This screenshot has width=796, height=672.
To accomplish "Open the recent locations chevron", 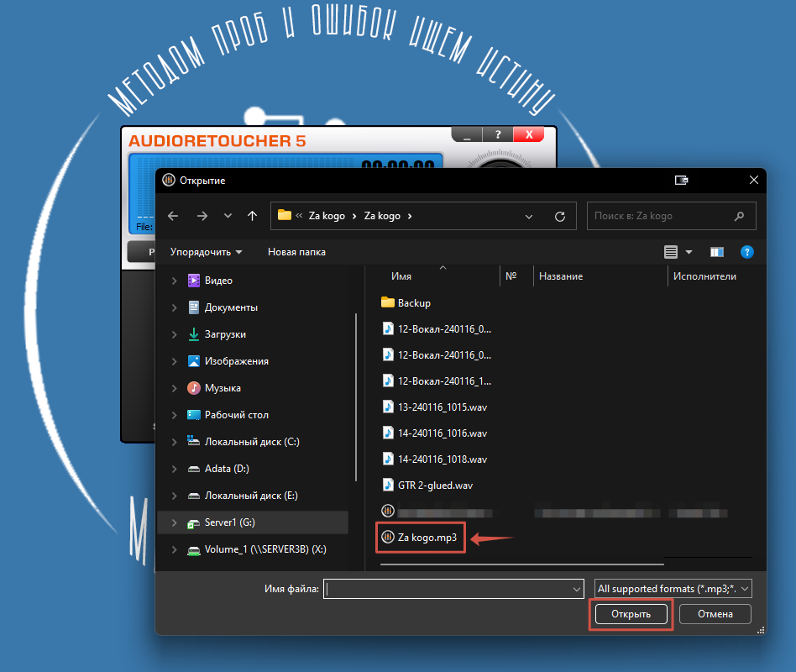I will (228, 216).
